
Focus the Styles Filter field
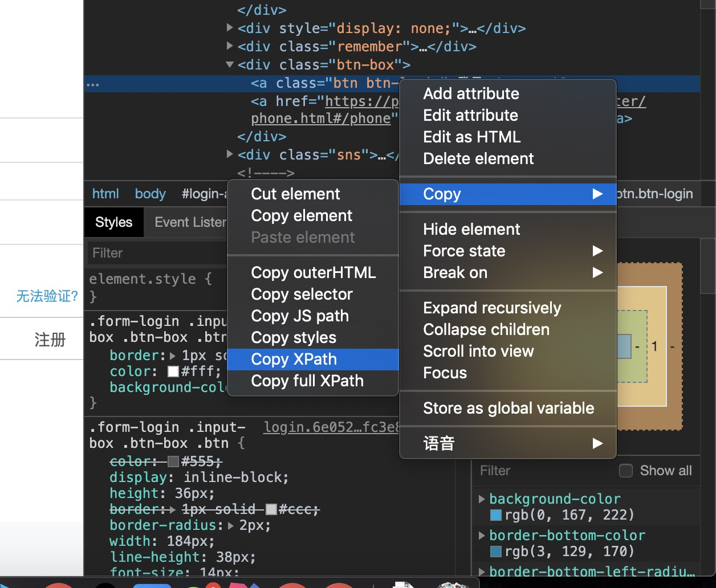[157, 253]
